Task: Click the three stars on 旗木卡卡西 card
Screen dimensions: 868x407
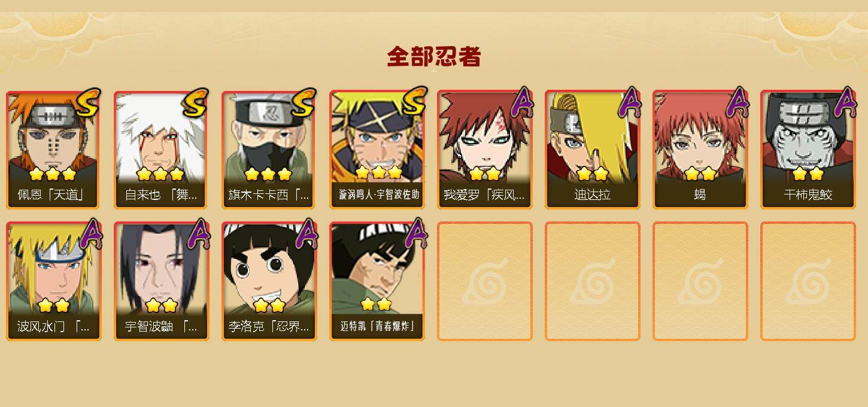Action: pyautogui.click(x=268, y=174)
